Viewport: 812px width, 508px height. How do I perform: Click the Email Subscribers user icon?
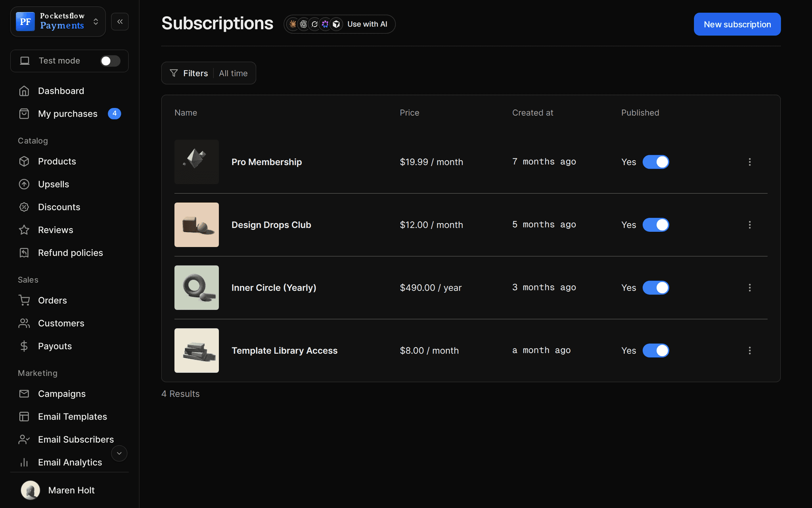pos(24,439)
